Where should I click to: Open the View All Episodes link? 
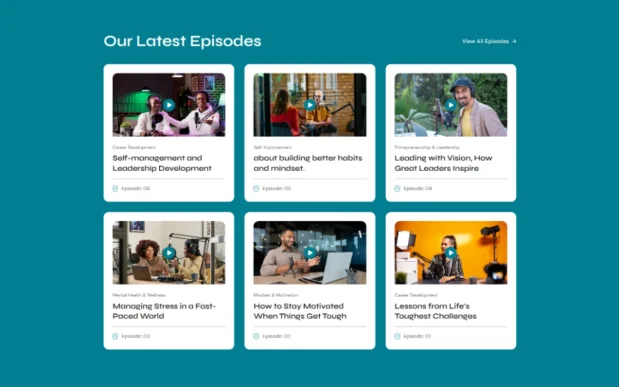pyautogui.click(x=489, y=41)
